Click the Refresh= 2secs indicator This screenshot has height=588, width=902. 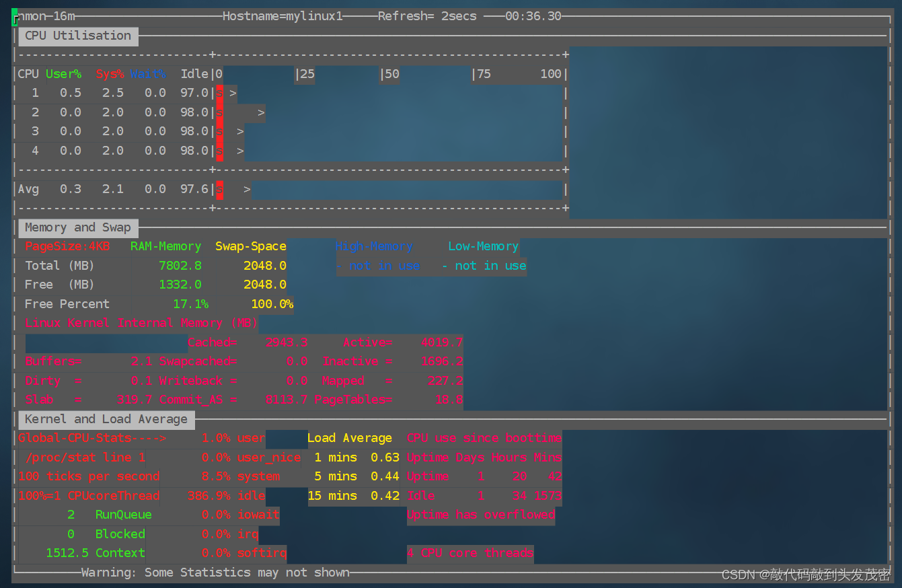(427, 16)
